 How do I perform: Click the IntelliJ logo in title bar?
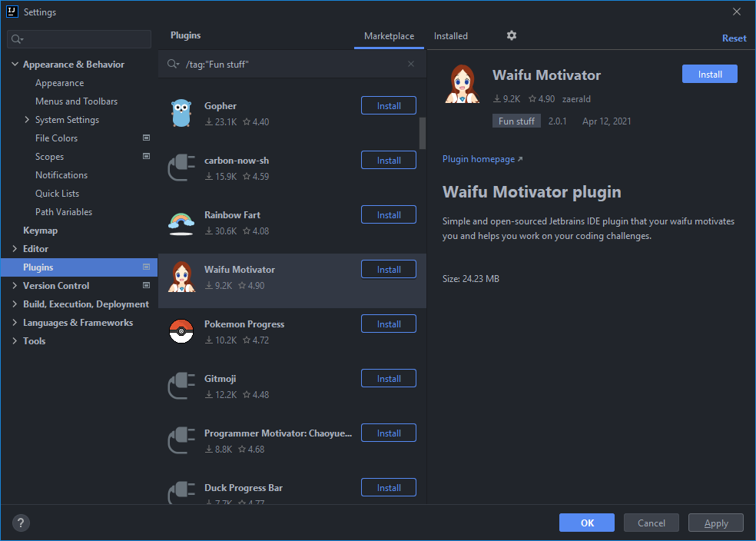[x=12, y=12]
